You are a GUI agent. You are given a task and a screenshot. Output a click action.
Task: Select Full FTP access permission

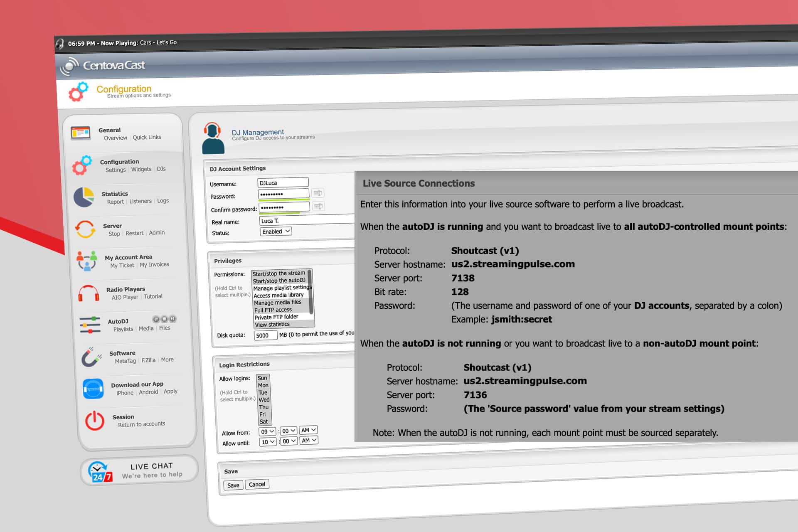(273, 310)
